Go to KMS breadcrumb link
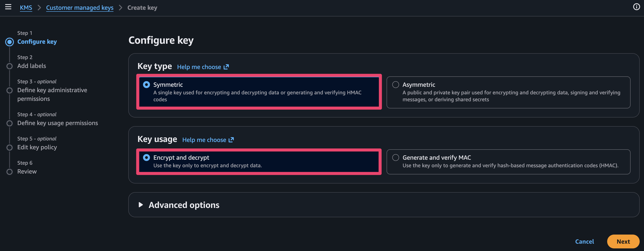The height and width of the screenshot is (251, 644). [x=26, y=8]
